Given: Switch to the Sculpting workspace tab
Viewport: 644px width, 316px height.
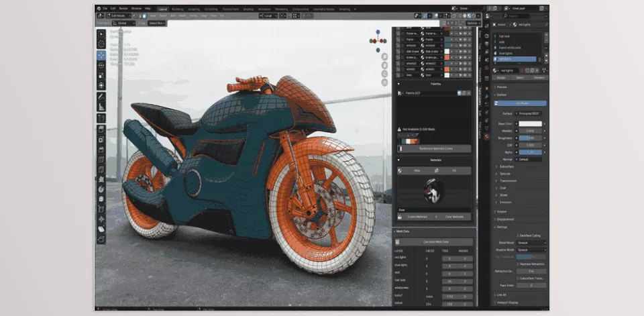Looking at the screenshot, I should point(194,9).
